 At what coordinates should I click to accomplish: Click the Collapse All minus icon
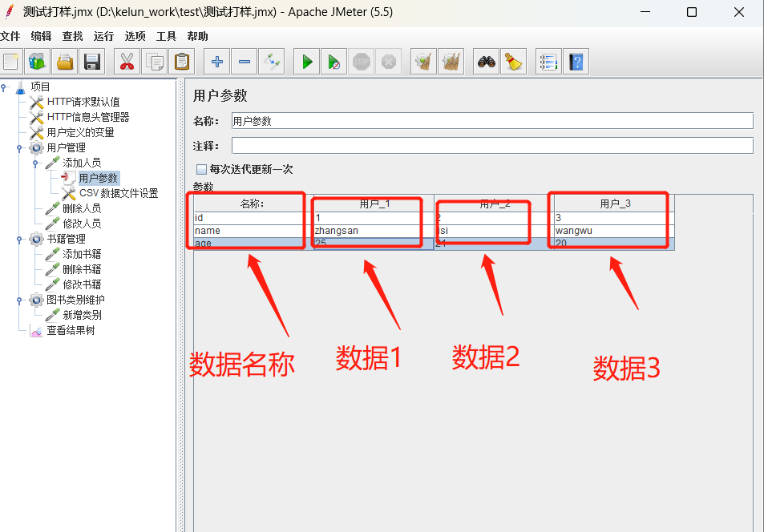[244, 62]
